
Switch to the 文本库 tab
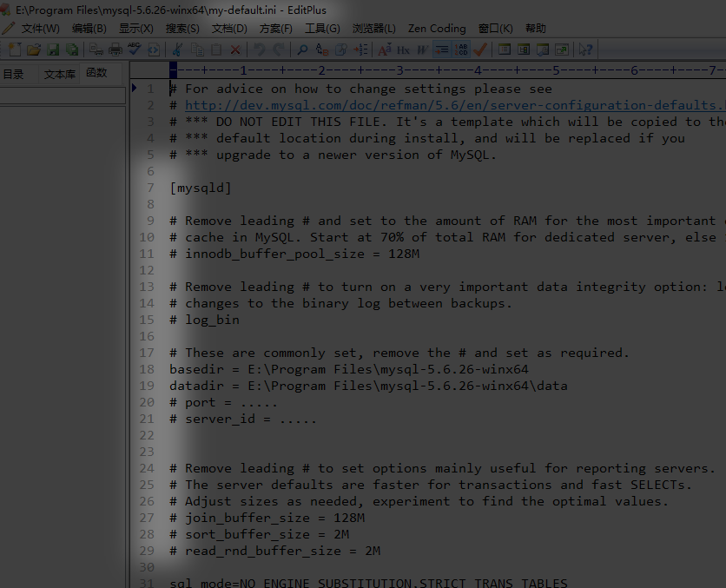pyautogui.click(x=59, y=74)
